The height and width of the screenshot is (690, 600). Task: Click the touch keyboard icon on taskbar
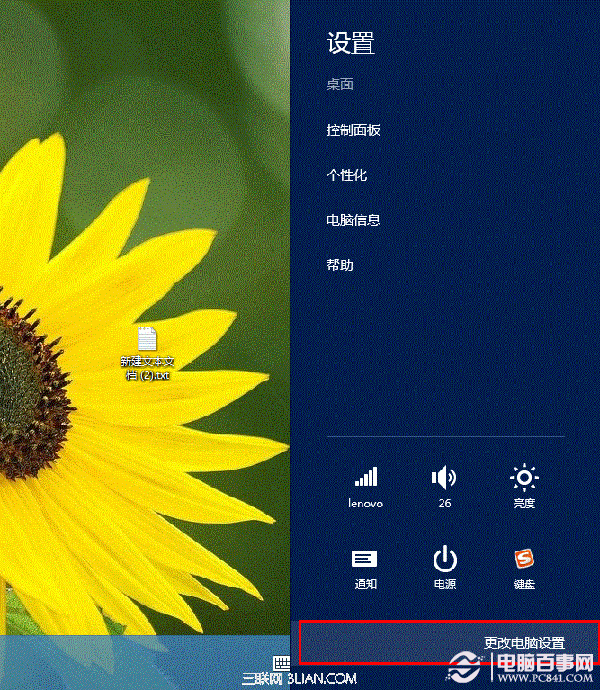[x=281, y=663]
